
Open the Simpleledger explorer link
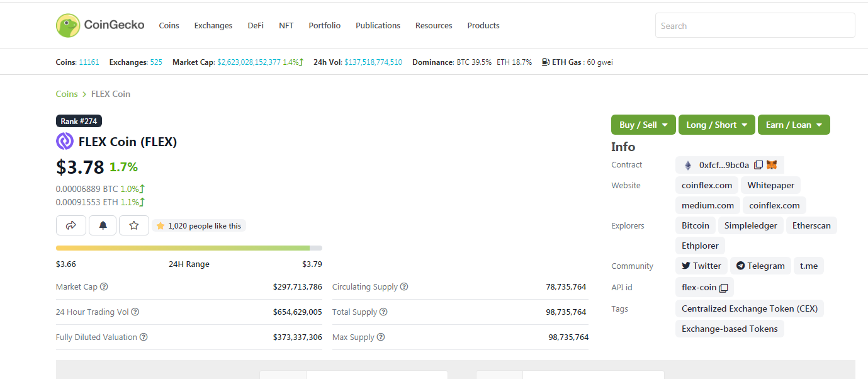coord(751,225)
